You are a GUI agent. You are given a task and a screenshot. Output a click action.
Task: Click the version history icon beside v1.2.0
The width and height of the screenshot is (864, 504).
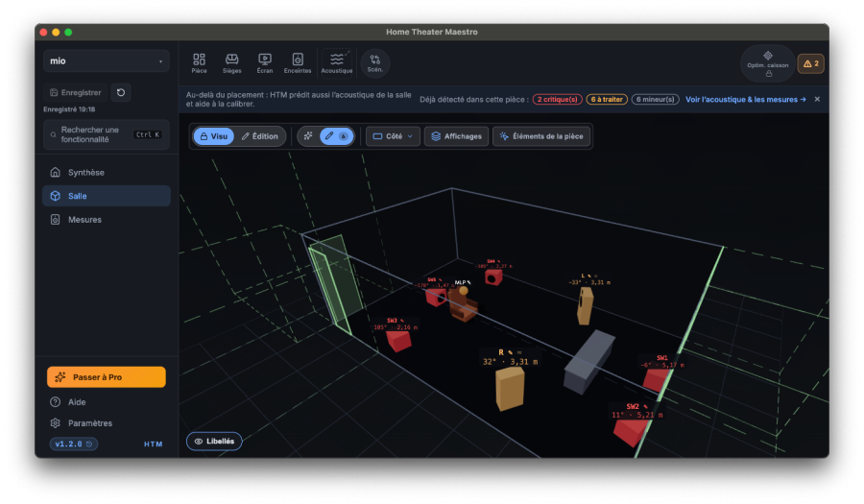click(89, 444)
